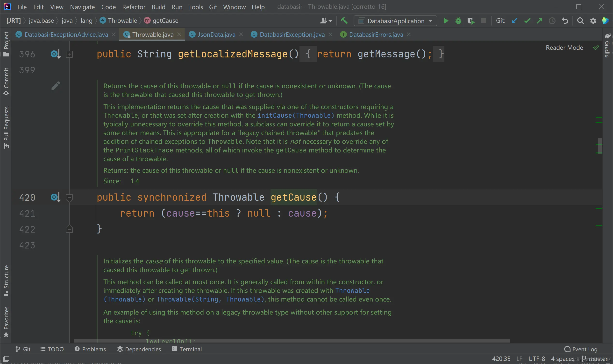This screenshot has width=613, height=364.
Task: Open the Refactor menu
Action: (134, 7)
